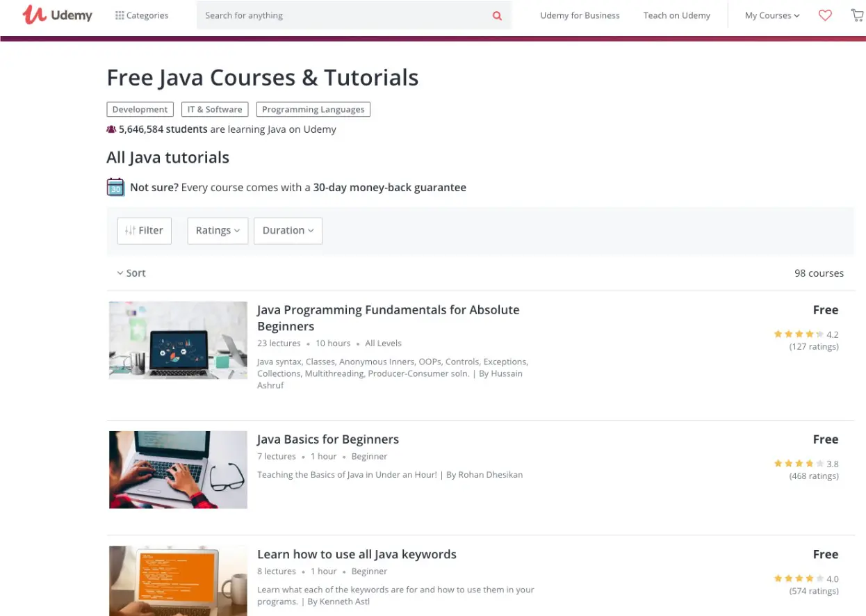This screenshot has width=866, height=616.
Task: Click '30-day money-back guarantee' text
Action: coord(389,188)
